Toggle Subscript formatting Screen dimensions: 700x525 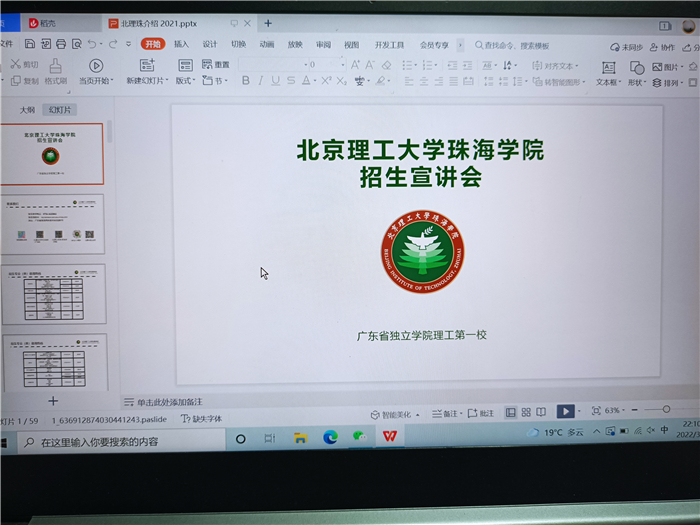click(x=342, y=81)
